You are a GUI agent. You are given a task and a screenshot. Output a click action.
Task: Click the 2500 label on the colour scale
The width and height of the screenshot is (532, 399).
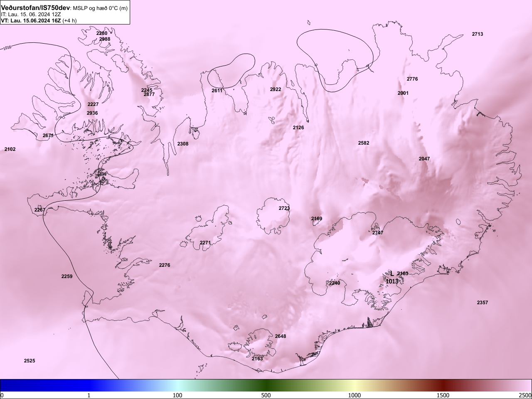tap(525, 395)
